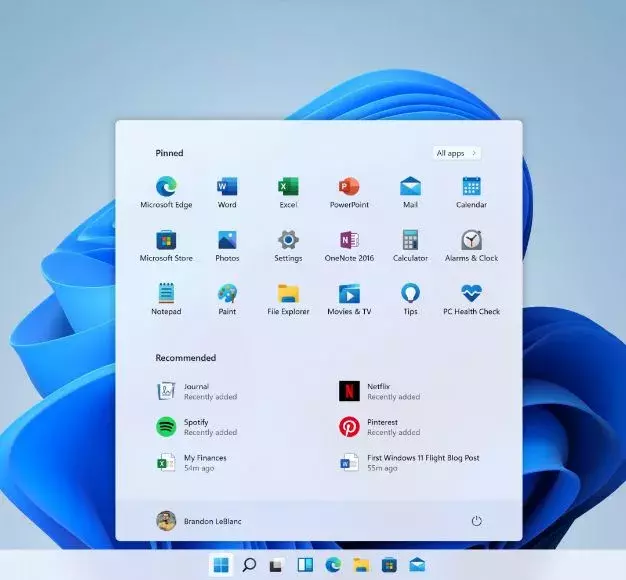Open recommended Journal app
626x580 pixels.
coord(197,391)
